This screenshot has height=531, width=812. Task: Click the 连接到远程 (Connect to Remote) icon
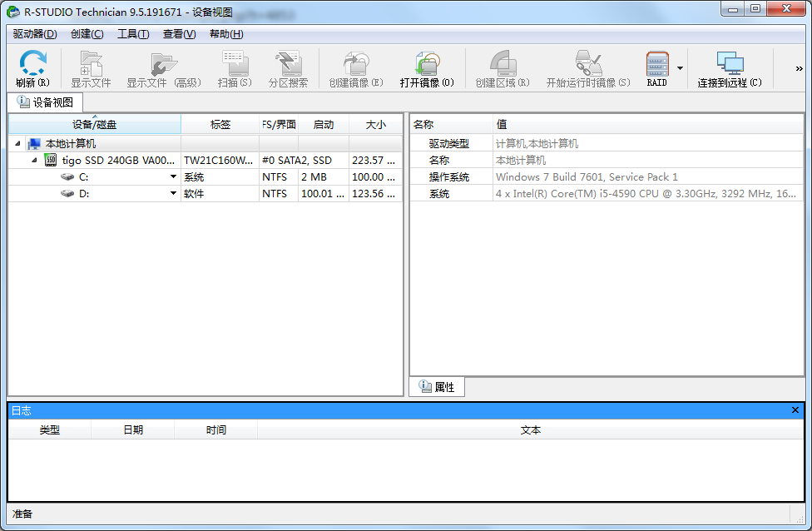[730, 68]
